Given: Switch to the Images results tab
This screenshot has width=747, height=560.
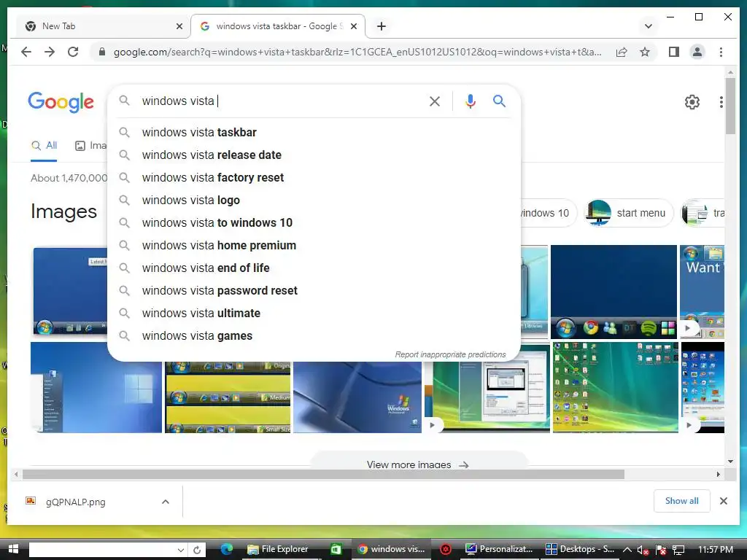Looking at the screenshot, I should tap(90, 146).
